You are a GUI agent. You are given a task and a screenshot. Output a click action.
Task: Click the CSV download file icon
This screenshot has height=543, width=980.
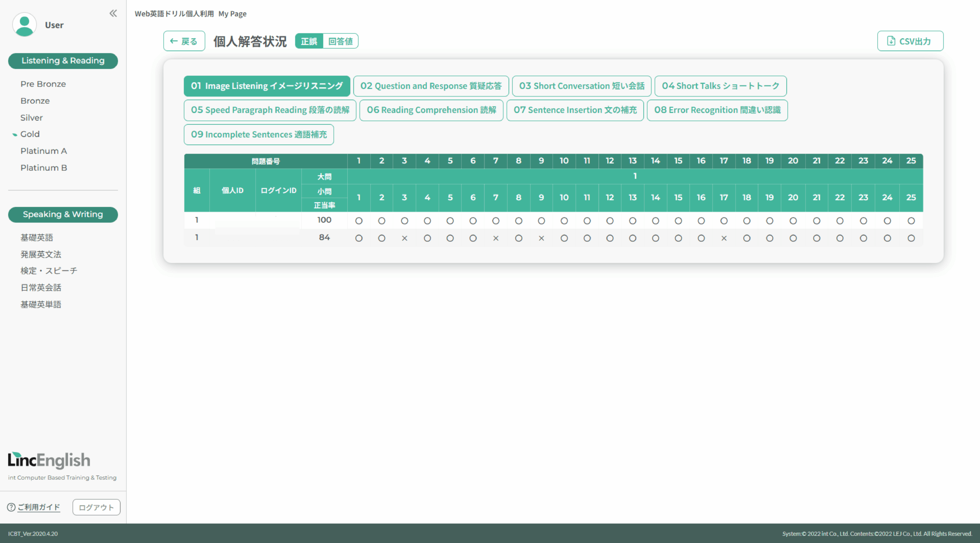coord(891,41)
